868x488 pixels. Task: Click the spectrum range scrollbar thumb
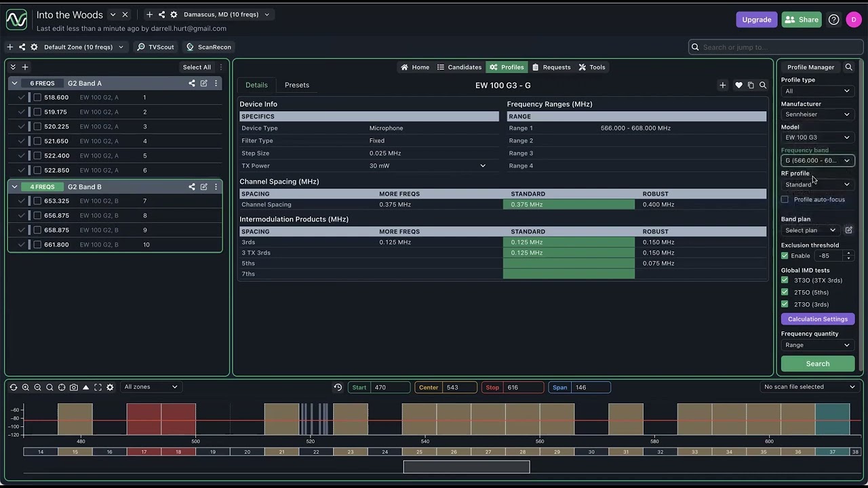click(x=467, y=467)
